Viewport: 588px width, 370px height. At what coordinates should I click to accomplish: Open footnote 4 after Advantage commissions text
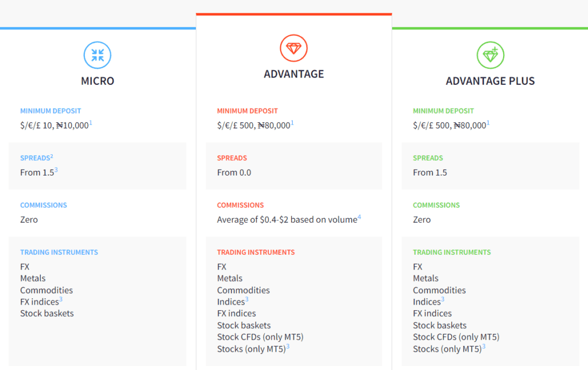coord(359,217)
